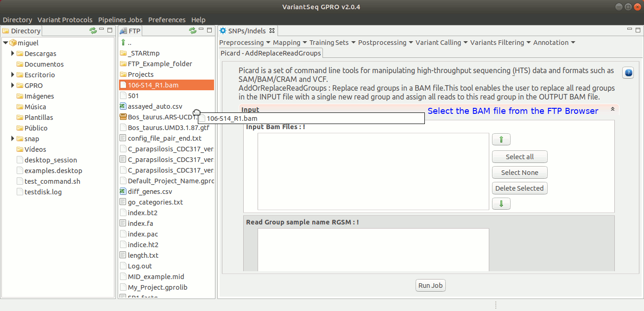Refresh the FTP browser panel
Image resolution: width=644 pixels, height=311 pixels.
coord(193,31)
